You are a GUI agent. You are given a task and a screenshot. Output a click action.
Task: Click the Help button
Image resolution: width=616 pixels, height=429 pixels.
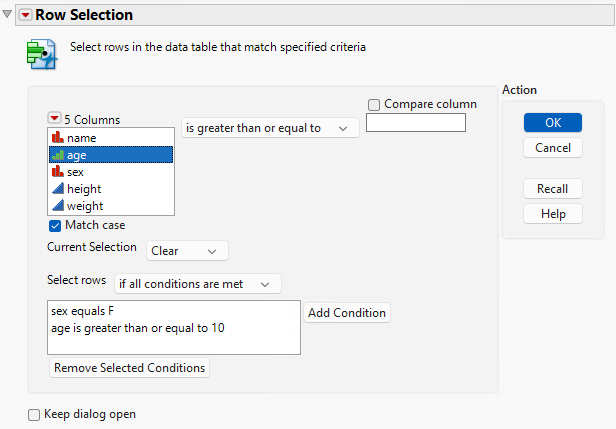click(x=553, y=214)
